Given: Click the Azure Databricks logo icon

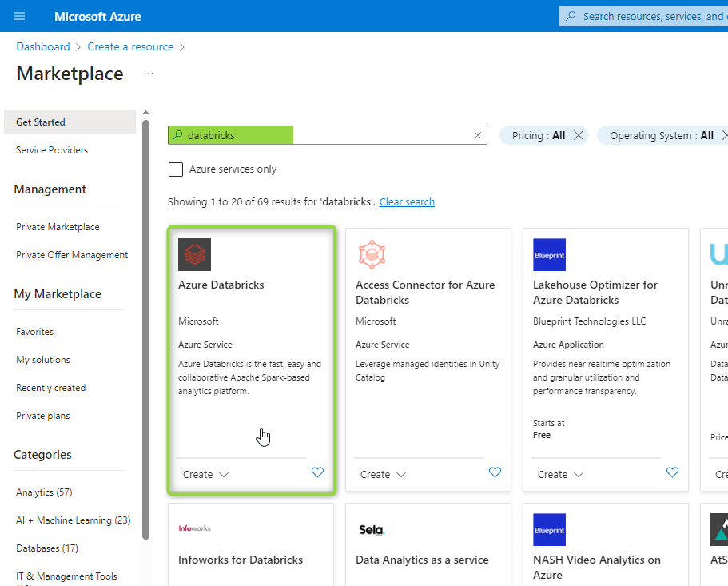Looking at the screenshot, I should tap(194, 254).
